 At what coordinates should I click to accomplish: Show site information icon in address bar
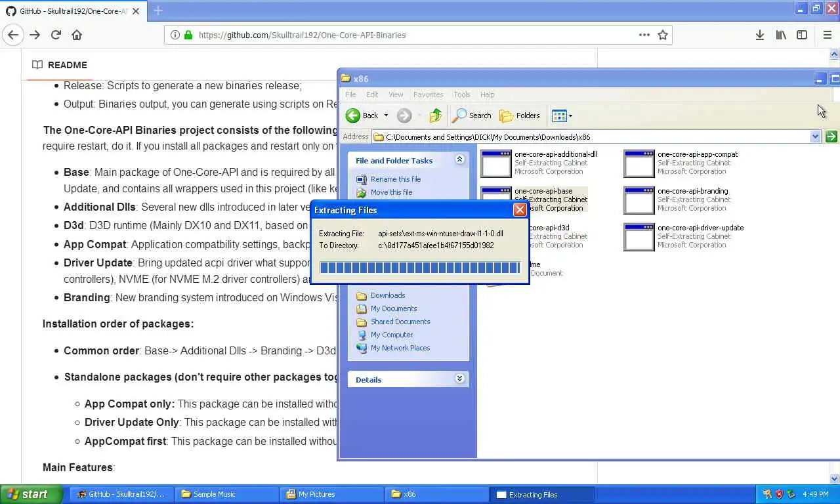[x=175, y=35]
